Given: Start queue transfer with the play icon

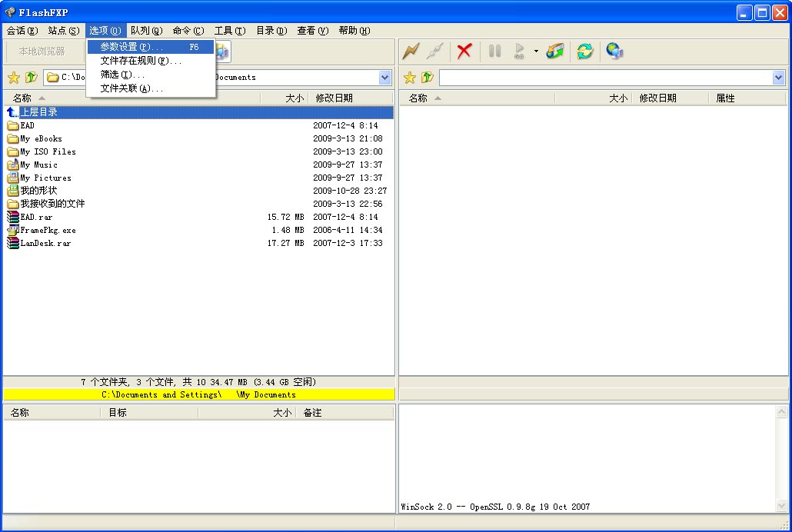Looking at the screenshot, I should point(519,51).
